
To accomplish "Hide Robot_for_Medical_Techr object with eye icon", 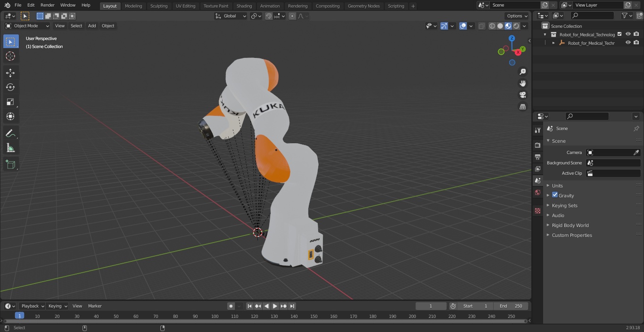I will coord(628,43).
